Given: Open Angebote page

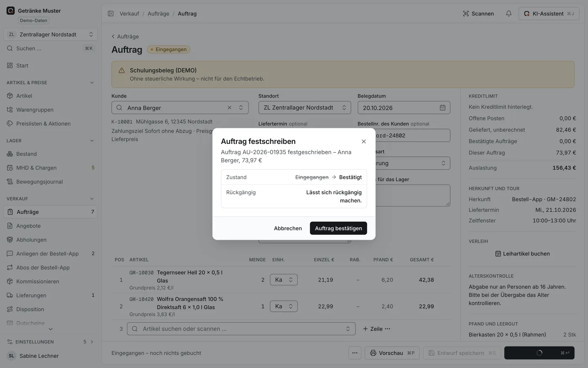Looking at the screenshot, I should click(x=51, y=226).
